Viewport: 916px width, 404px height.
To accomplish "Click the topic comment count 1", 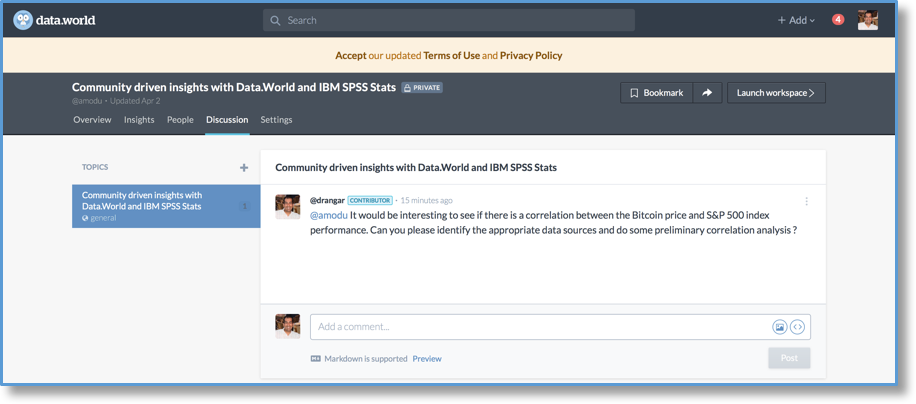I will 244,206.
